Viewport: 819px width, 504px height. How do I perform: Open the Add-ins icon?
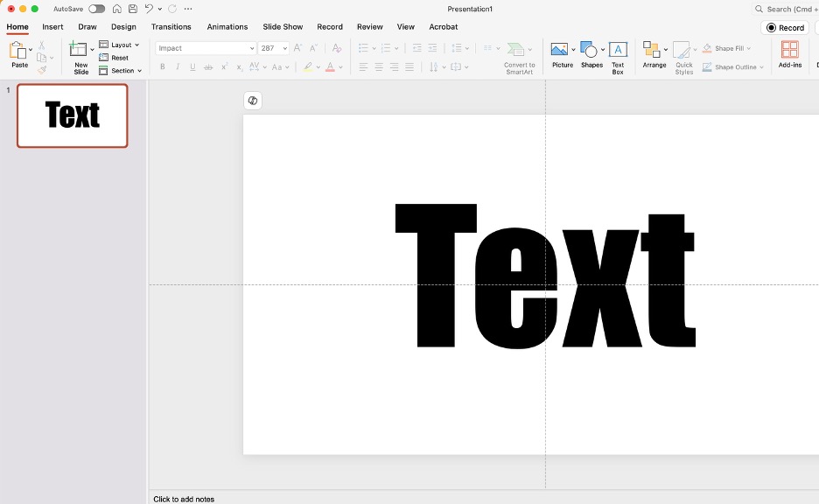click(789, 54)
